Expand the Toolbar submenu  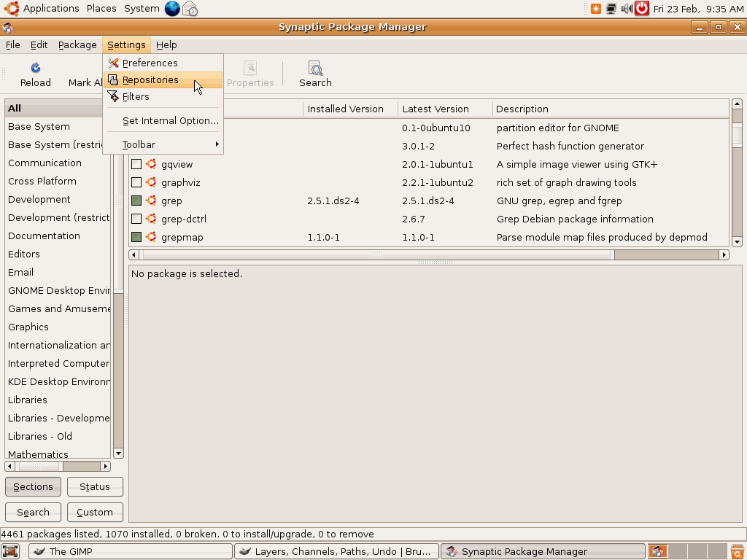point(163,144)
